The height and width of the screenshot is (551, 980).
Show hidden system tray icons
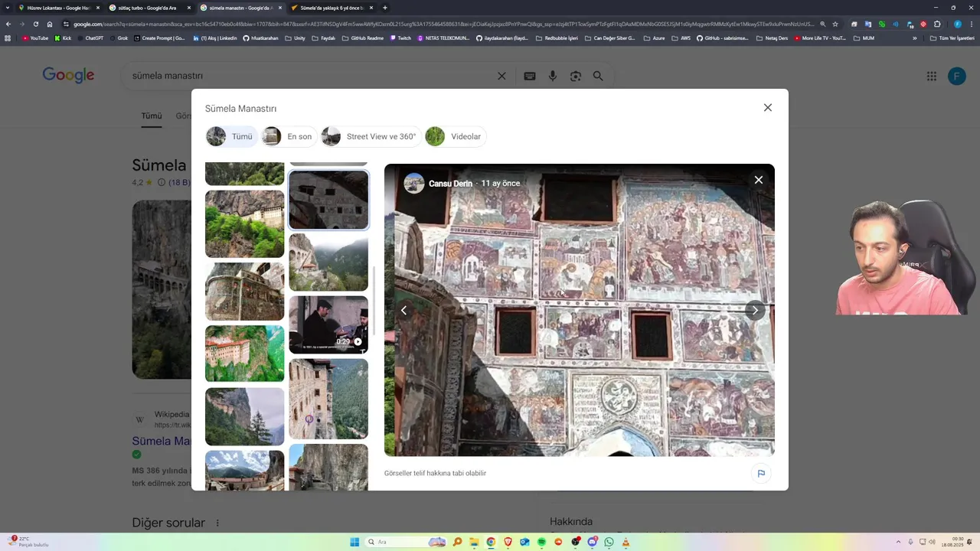pos(899,542)
